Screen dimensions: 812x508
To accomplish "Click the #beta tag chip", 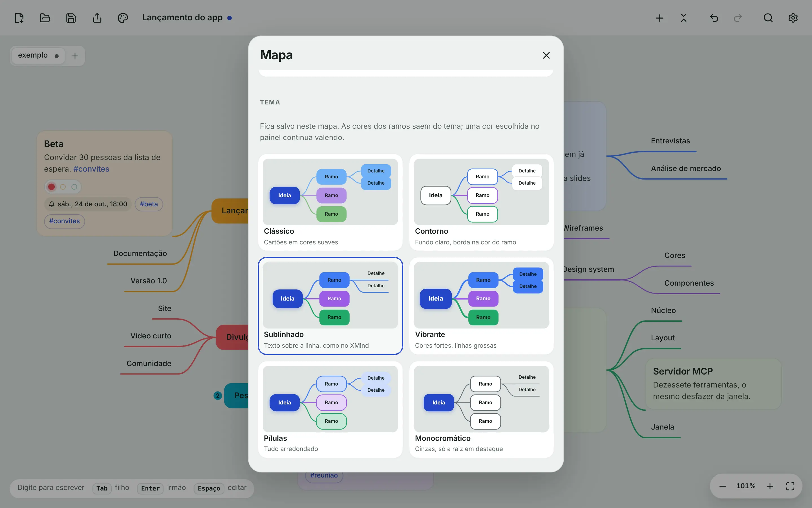I will [149, 204].
